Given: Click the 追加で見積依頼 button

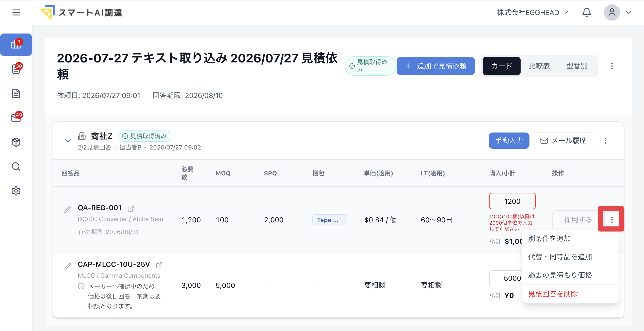Looking at the screenshot, I should pyautogui.click(x=436, y=66).
